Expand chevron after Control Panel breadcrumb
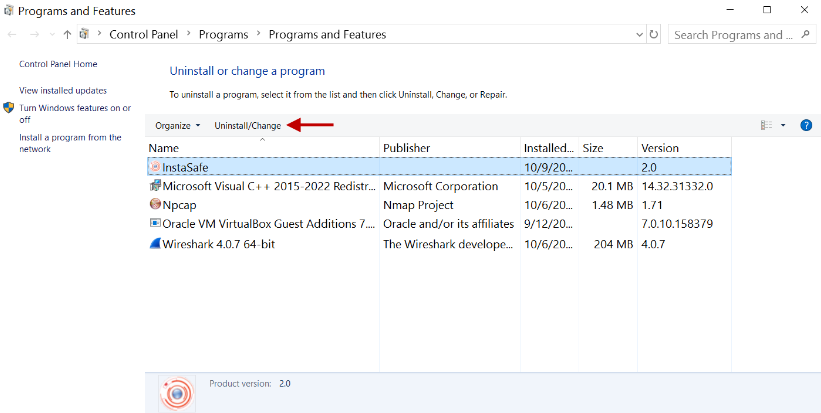This screenshot has height=413, width=821. (188, 35)
